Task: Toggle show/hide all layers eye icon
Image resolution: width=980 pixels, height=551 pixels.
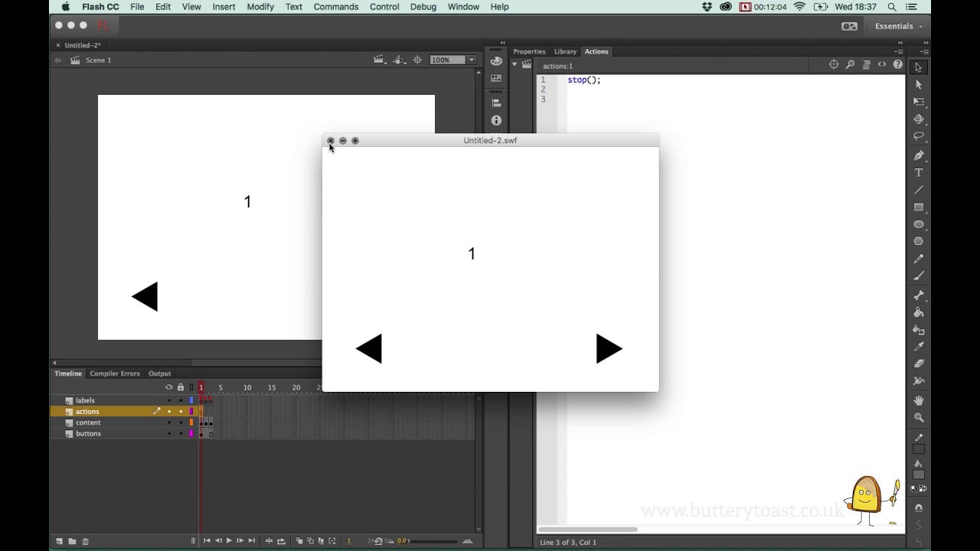Action: pyautogui.click(x=169, y=387)
